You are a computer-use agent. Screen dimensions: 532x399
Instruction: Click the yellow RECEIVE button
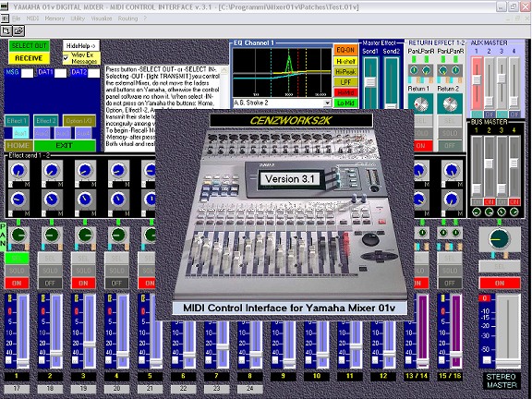pyautogui.click(x=30, y=58)
